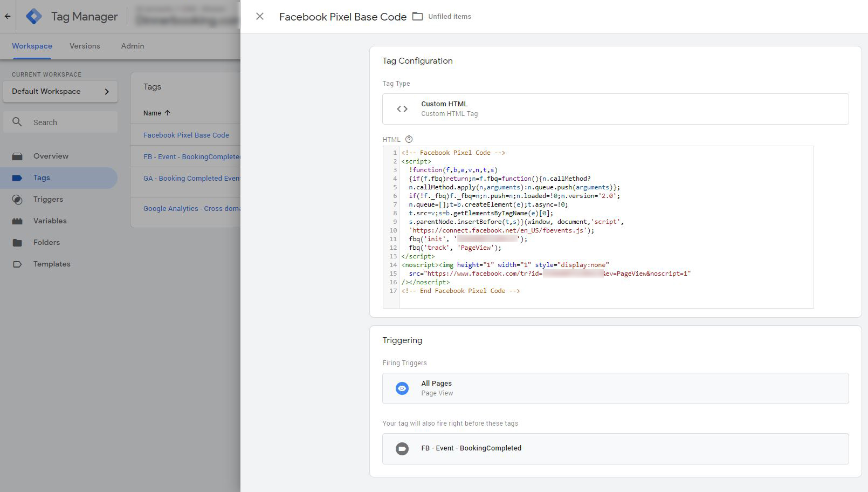The image size is (868, 492).
Task: Expand the Default Workspace chevron
Action: click(107, 92)
